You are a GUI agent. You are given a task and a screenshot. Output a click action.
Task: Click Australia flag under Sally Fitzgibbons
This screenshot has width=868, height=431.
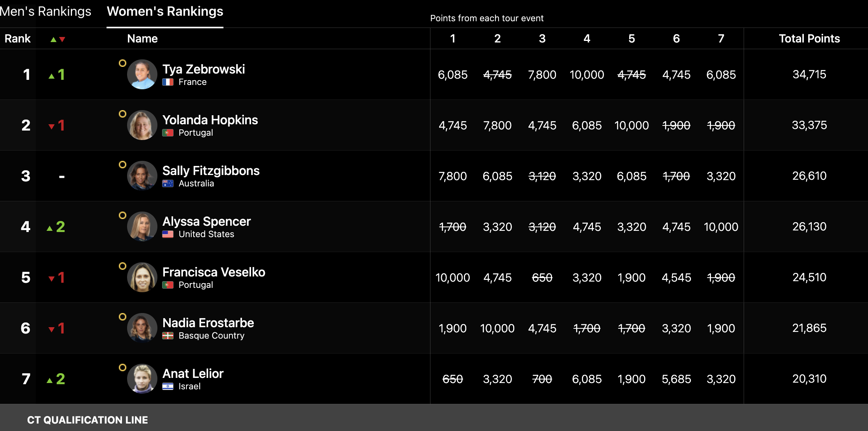[x=168, y=184]
